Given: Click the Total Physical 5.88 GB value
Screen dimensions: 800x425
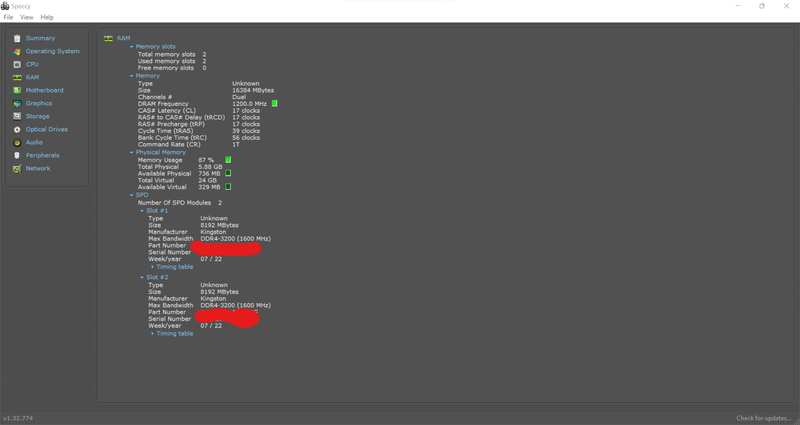Looking at the screenshot, I should (210, 167).
